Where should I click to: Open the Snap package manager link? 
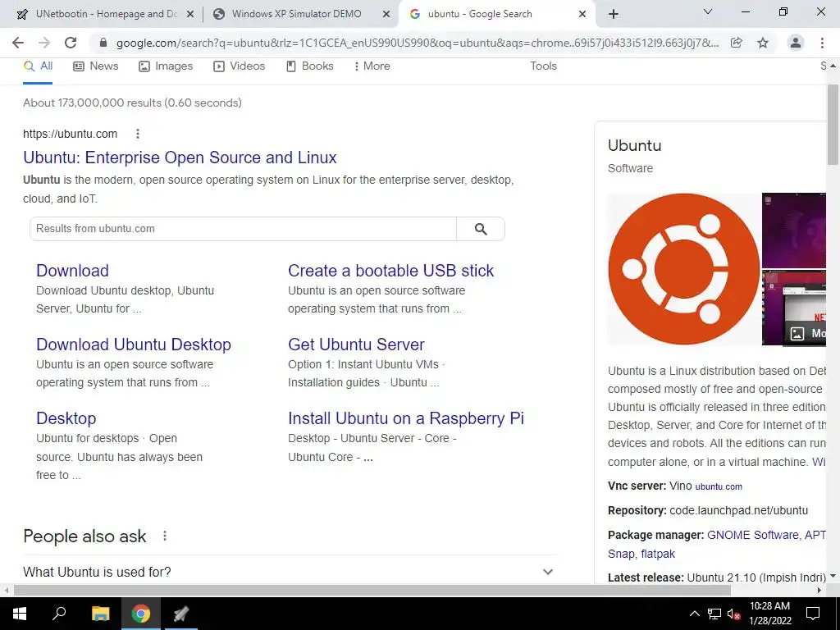click(621, 554)
